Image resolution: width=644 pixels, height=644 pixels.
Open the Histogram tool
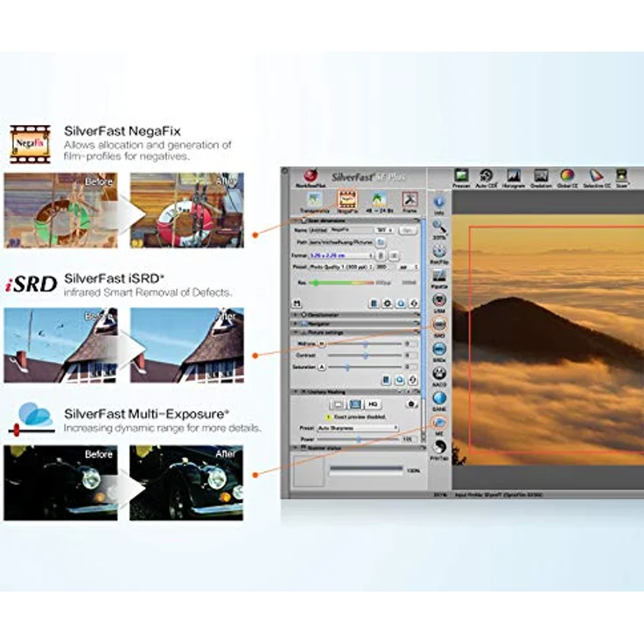514,178
